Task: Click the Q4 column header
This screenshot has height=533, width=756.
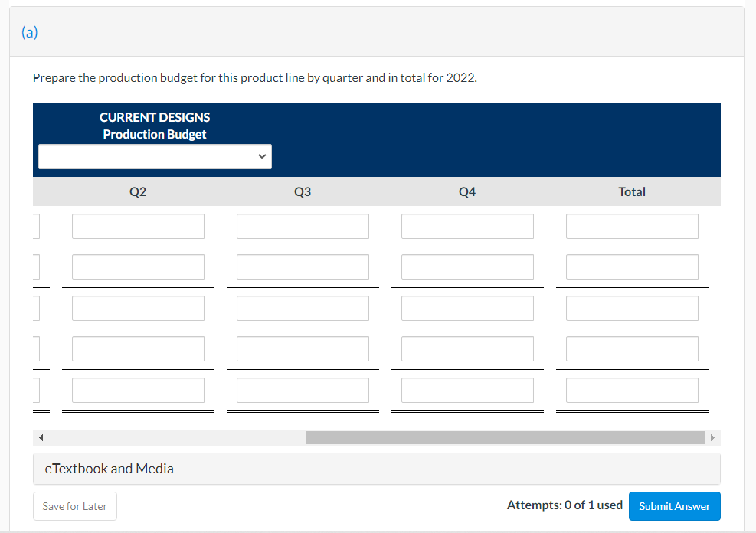Action: click(x=467, y=191)
